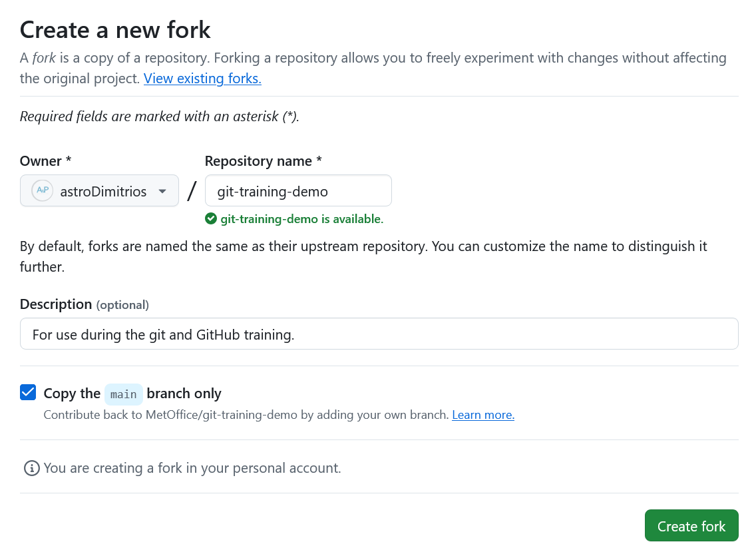
Task: Select the Create a new fork heading
Action: (x=114, y=29)
